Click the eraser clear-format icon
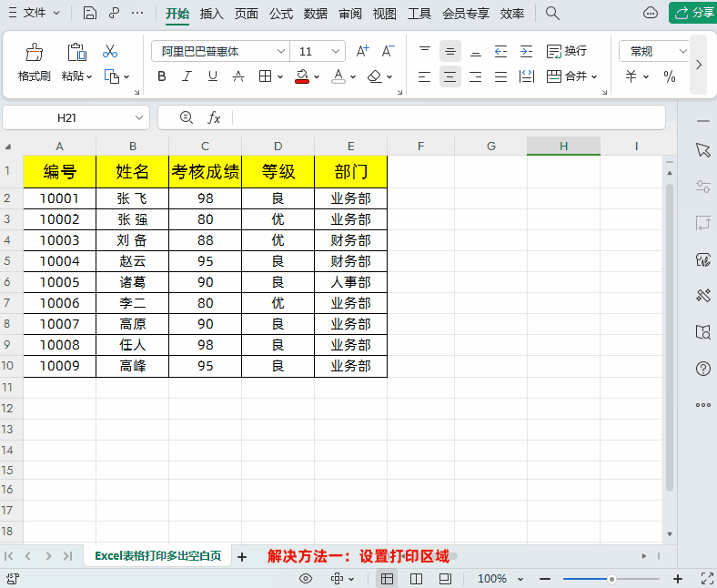Screen dimensions: 717x588 click(x=375, y=76)
